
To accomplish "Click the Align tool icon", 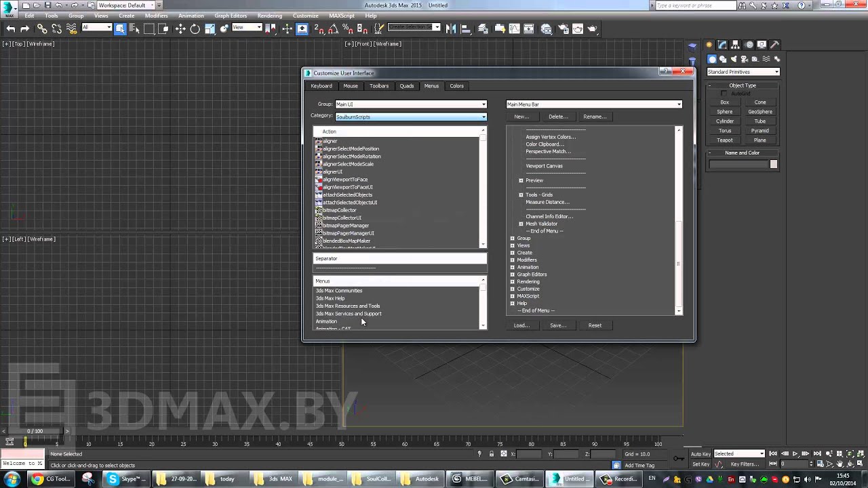I will click(467, 28).
